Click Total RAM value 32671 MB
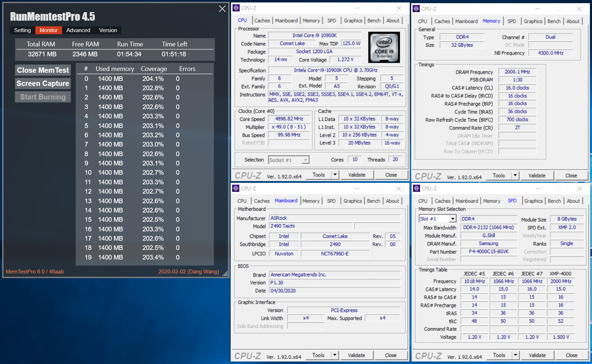The image size is (592, 364). click(42, 54)
